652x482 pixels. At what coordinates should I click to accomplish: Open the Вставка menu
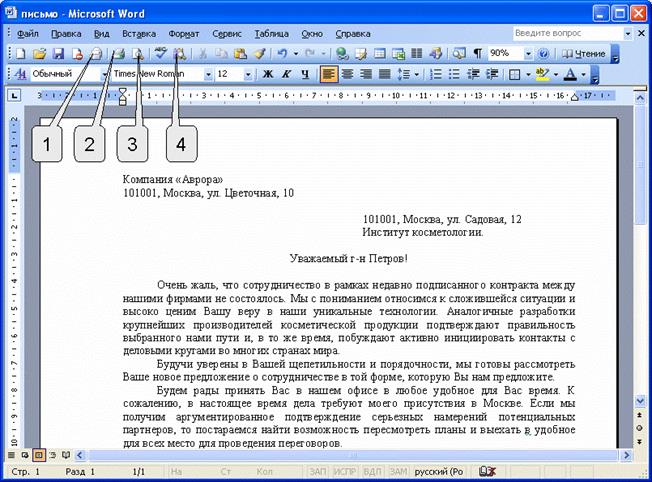tap(139, 33)
